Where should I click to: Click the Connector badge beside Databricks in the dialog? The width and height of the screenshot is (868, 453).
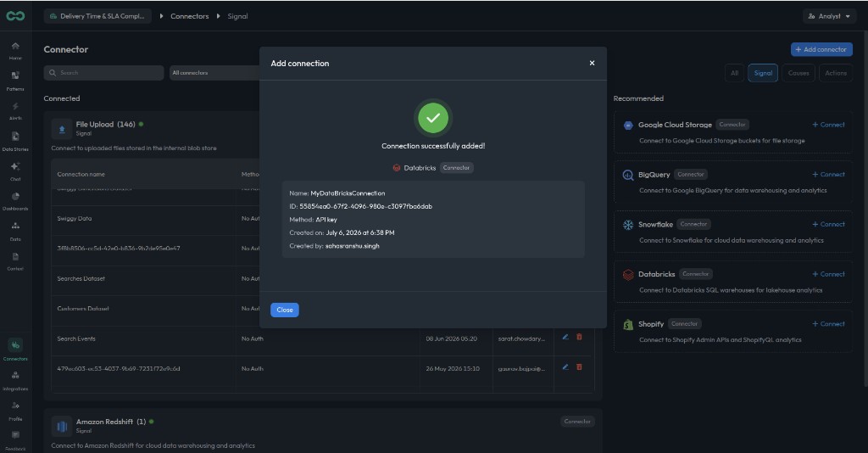[x=456, y=168]
